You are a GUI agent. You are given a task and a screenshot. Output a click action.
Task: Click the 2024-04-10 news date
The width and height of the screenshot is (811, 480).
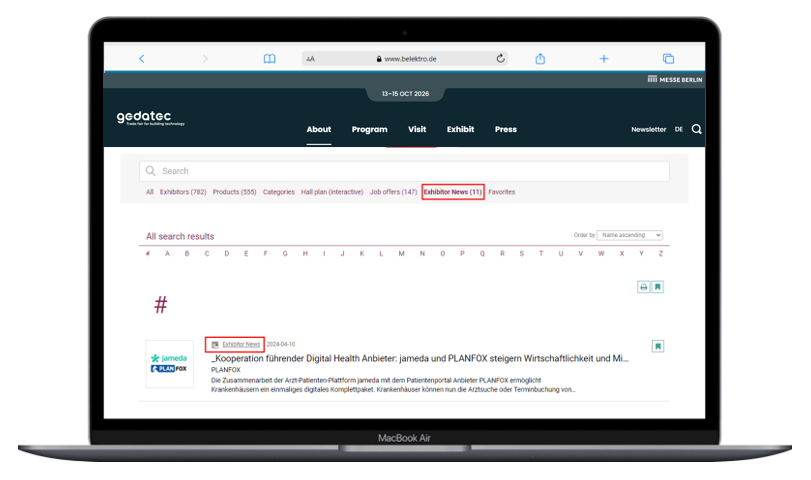pyautogui.click(x=281, y=344)
